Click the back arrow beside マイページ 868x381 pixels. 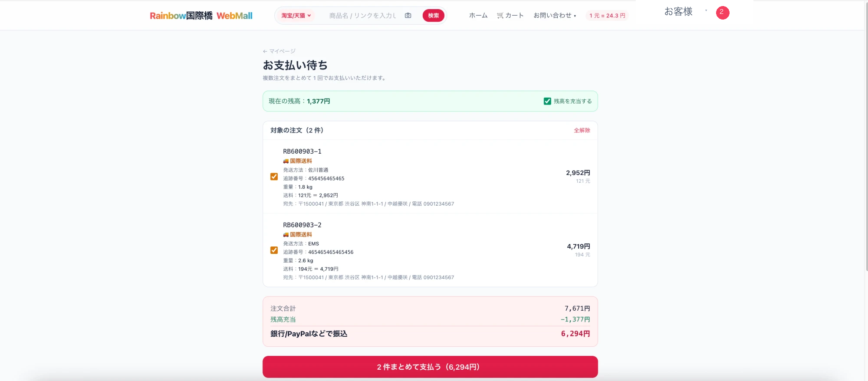coord(265,51)
